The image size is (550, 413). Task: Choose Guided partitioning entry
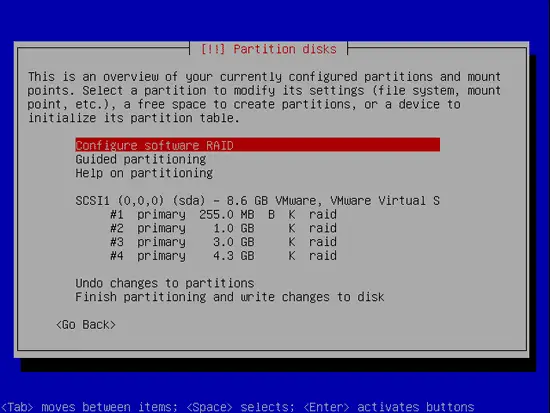141,159
